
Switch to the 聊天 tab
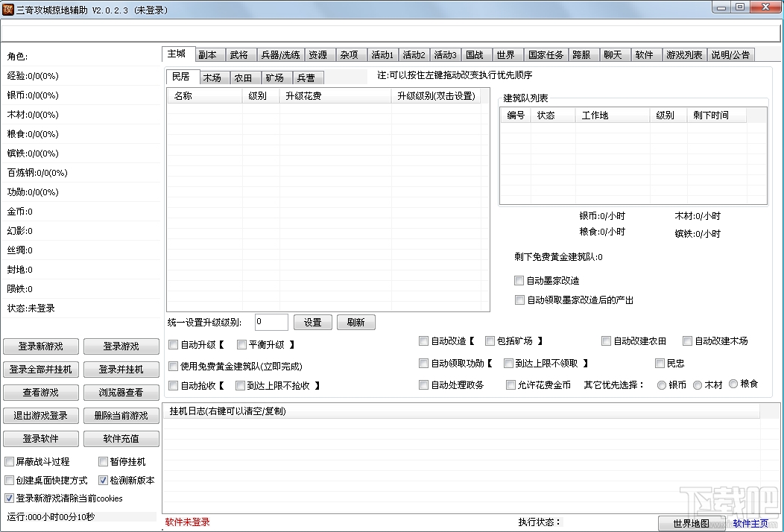point(613,55)
